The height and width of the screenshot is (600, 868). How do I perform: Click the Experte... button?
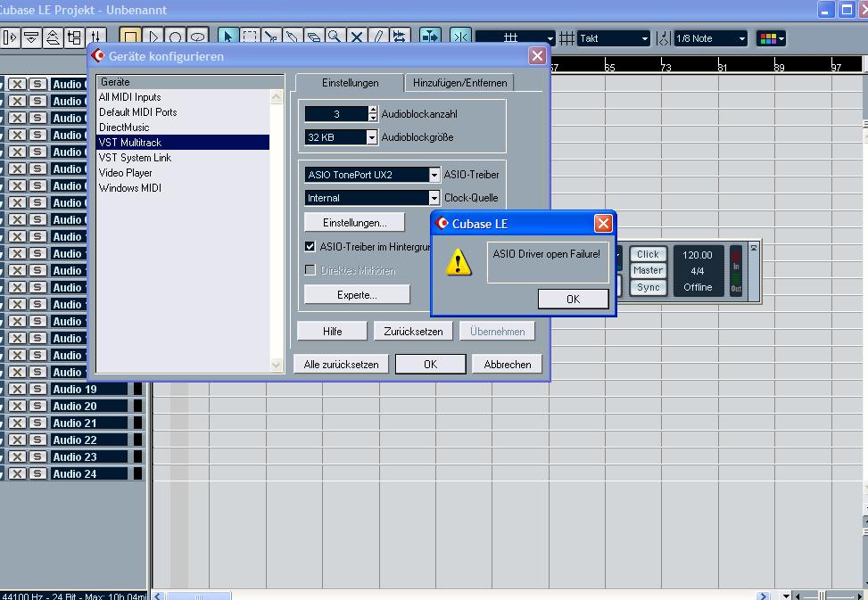357,295
